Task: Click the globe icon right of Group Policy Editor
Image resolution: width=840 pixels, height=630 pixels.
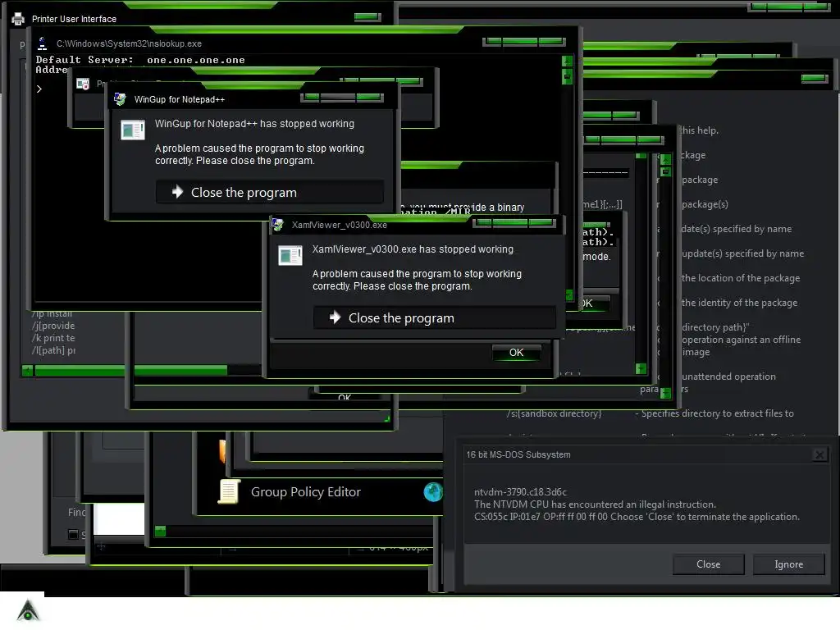Action: [433, 491]
